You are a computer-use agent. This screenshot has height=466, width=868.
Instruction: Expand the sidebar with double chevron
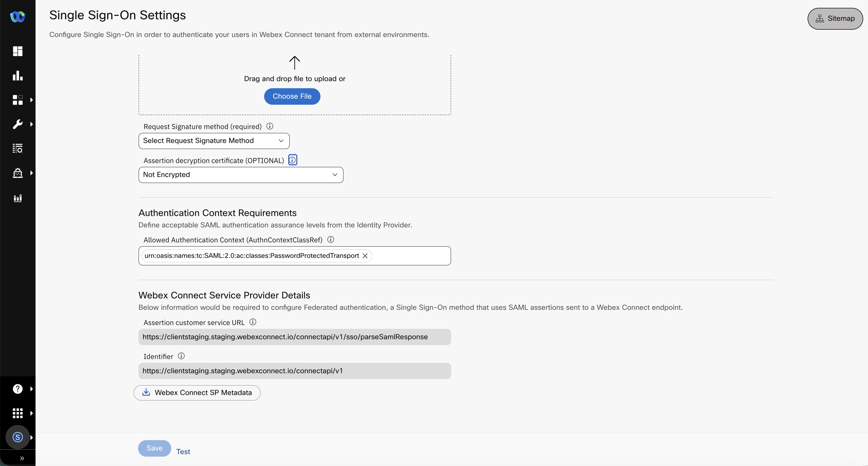(x=22, y=458)
